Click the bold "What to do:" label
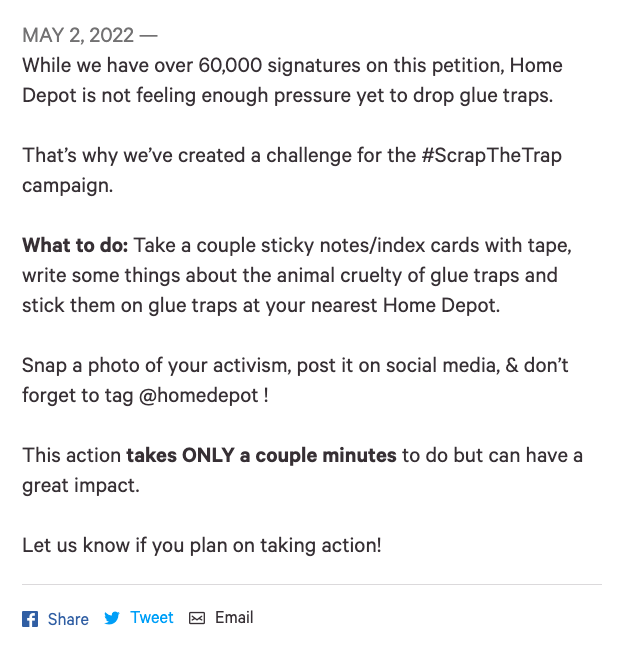Image resolution: width=637 pixels, height=648 pixels. 75,245
